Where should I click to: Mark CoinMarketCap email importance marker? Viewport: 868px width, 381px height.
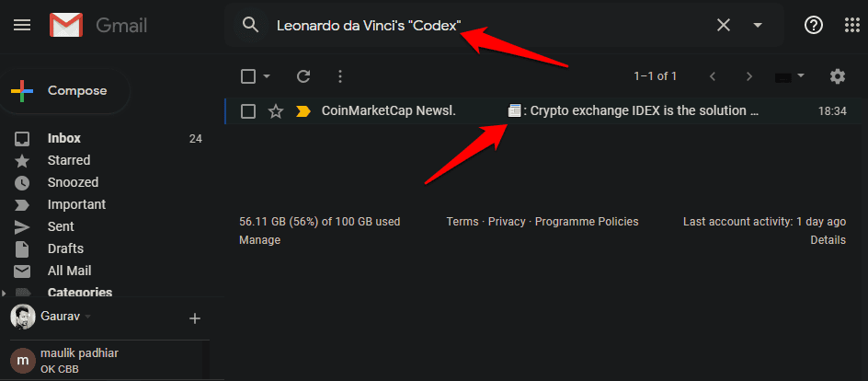click(303, 111)
